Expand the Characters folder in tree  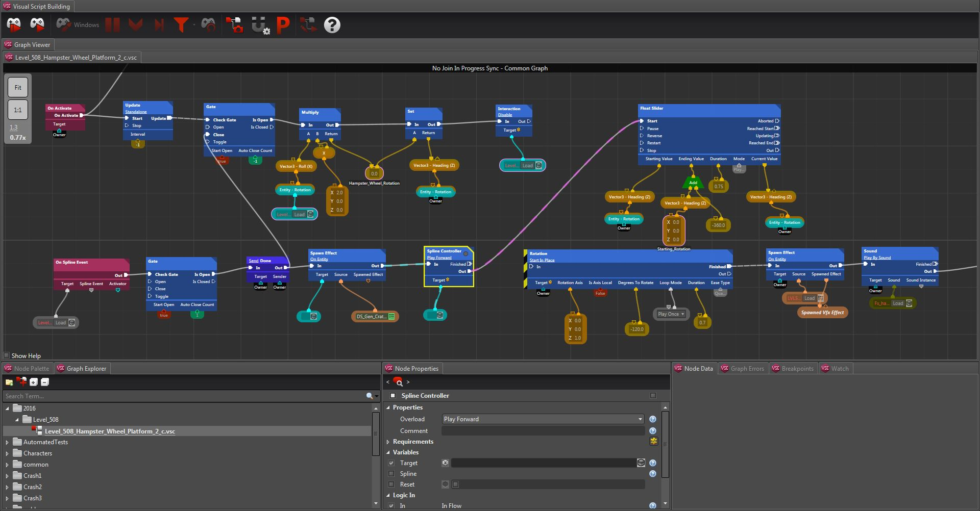click(x=7, y=453)
